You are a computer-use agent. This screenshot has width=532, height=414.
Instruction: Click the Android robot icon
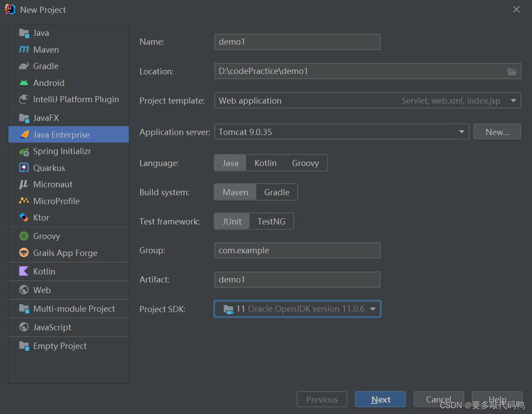tap(24, 83)
